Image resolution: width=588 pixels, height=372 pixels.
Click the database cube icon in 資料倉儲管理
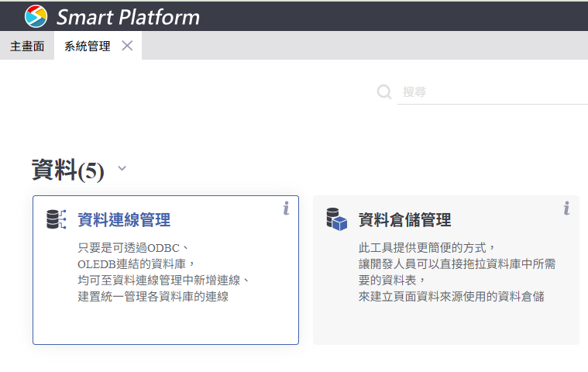tap(336, 219)
